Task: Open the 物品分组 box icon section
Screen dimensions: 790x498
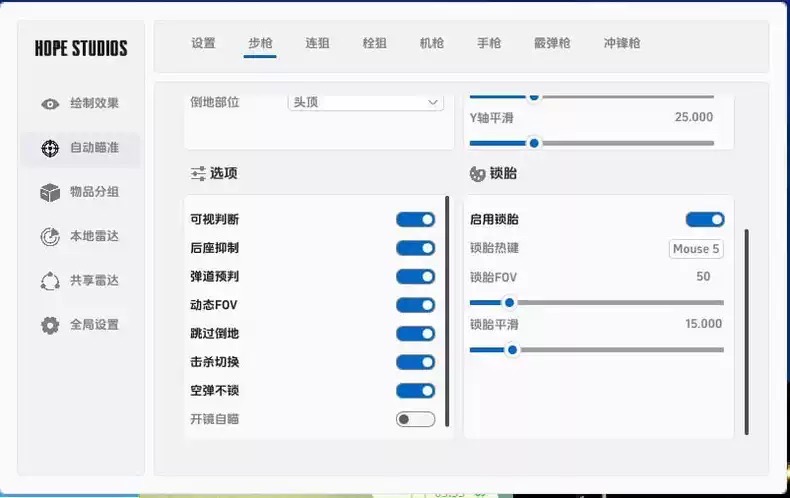Action: 50,193
